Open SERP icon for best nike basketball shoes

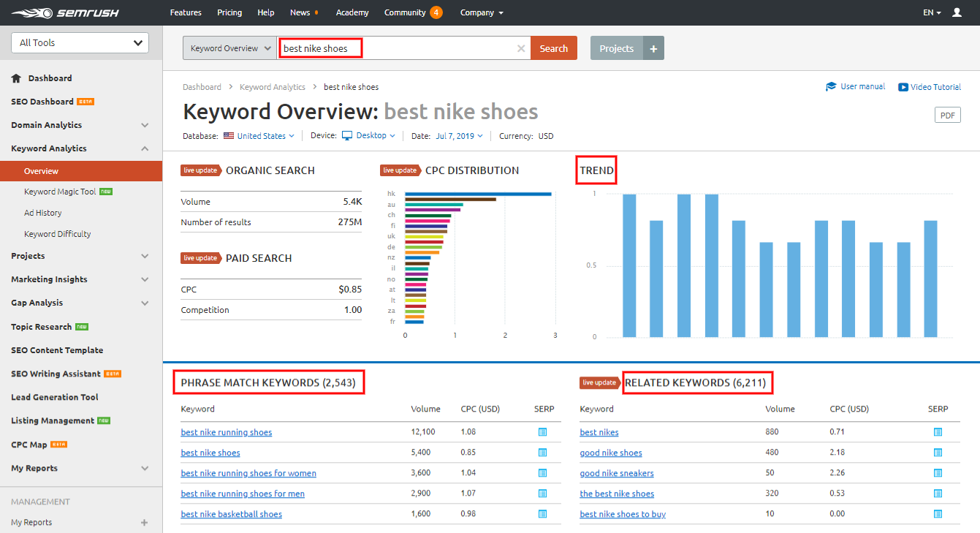click(542, 514)
